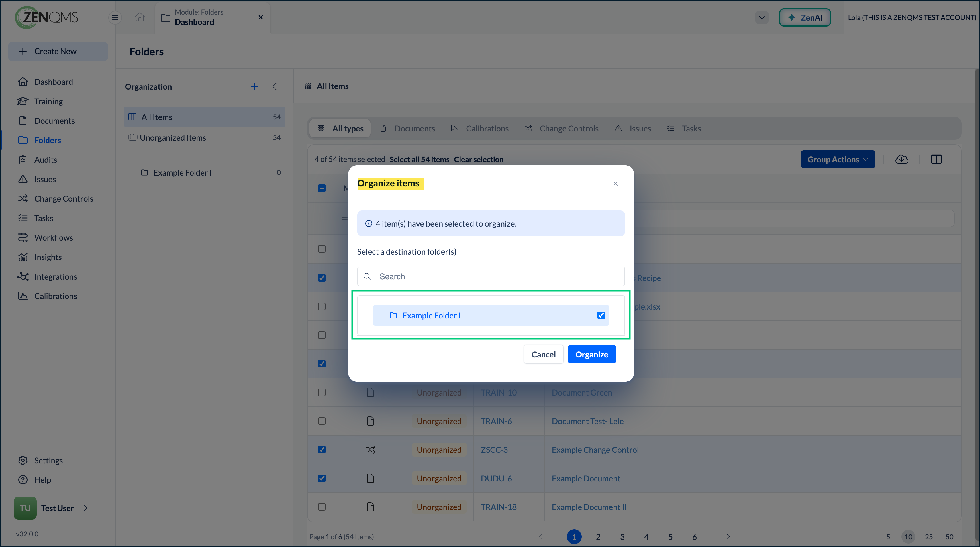
Task: Open Change Controls in the sidebar
Action: pyautogui.click(x=64, y=198)
